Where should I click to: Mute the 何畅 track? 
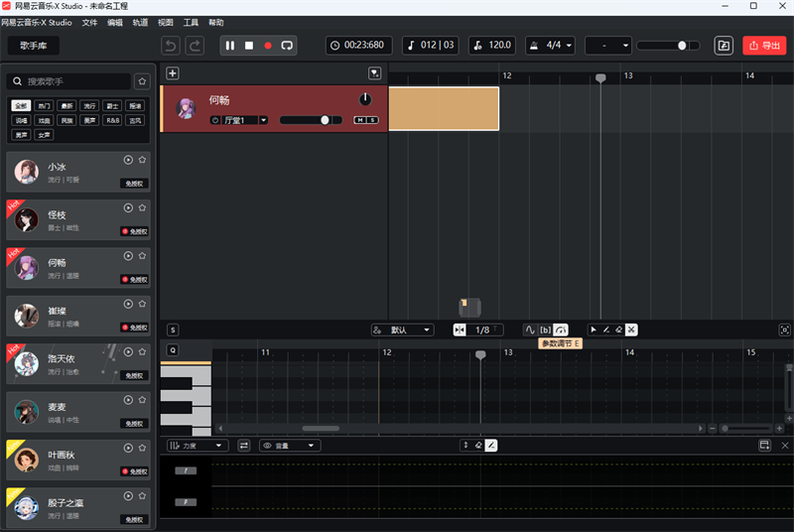click(361, 120)
